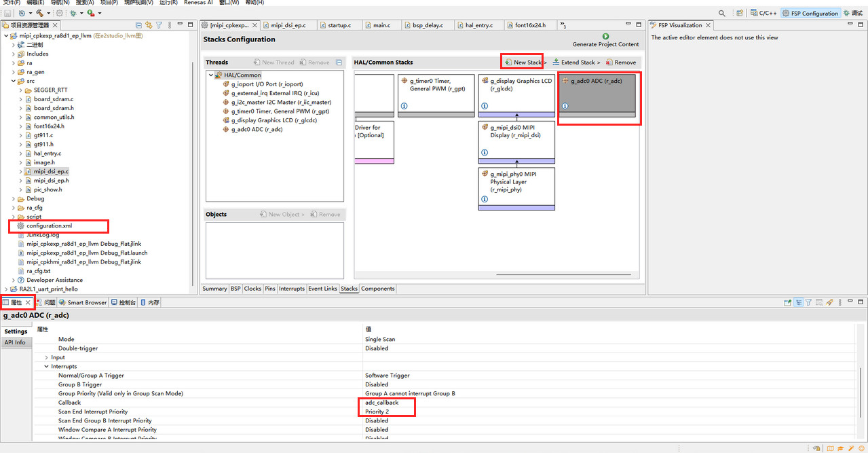Expand the Includes folder in the project tree
Screen dimensions: 868x453
coord(13,54)
